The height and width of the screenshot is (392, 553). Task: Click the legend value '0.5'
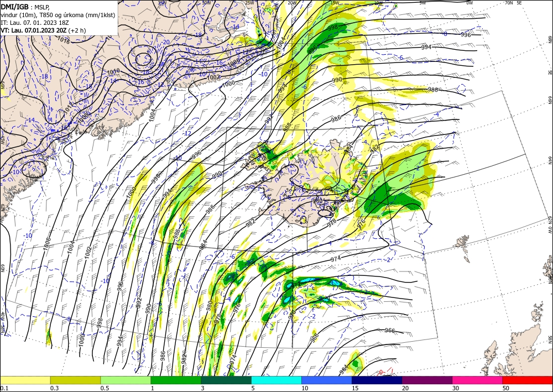tap(105, 388)
